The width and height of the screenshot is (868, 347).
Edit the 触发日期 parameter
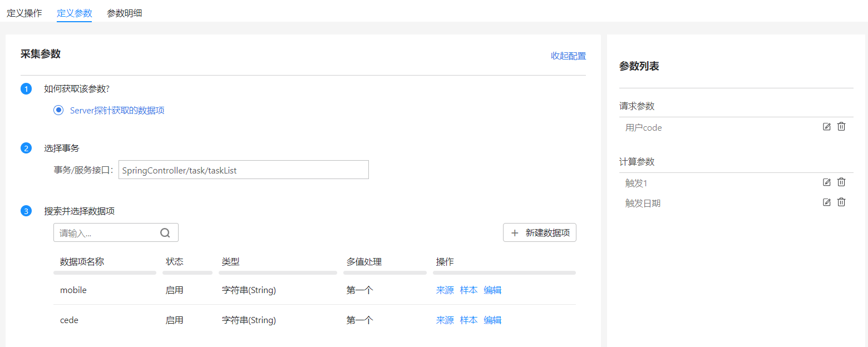(x=827, y=202)
